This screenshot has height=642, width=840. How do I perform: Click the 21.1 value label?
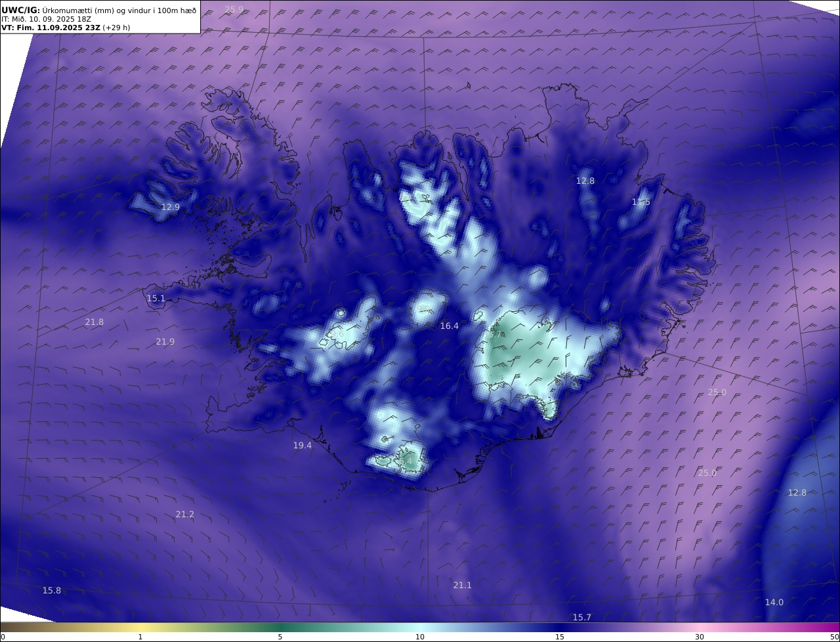click(463, 585)
